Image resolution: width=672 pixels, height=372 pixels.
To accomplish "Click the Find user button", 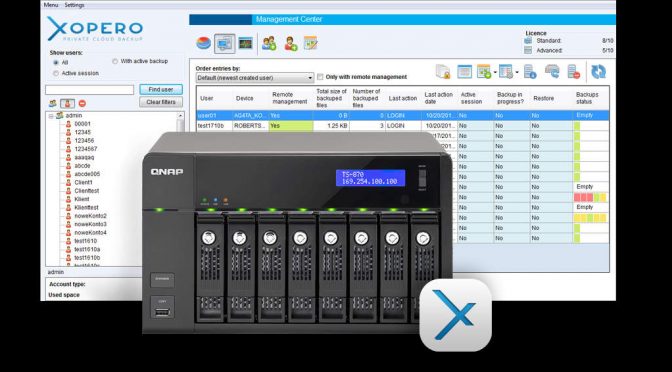I will pyautogui.click(x=161, y=90).
